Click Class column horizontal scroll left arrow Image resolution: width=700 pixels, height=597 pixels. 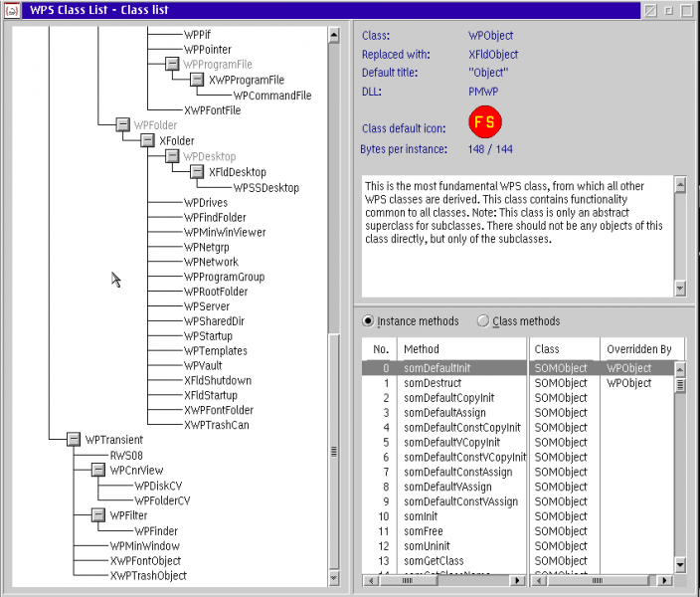click(x=539, y=580)
